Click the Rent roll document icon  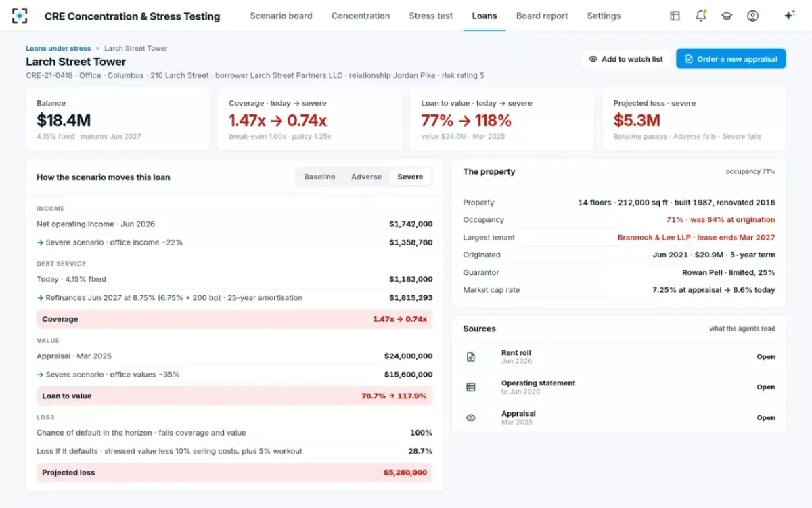[x=471, y=357]
